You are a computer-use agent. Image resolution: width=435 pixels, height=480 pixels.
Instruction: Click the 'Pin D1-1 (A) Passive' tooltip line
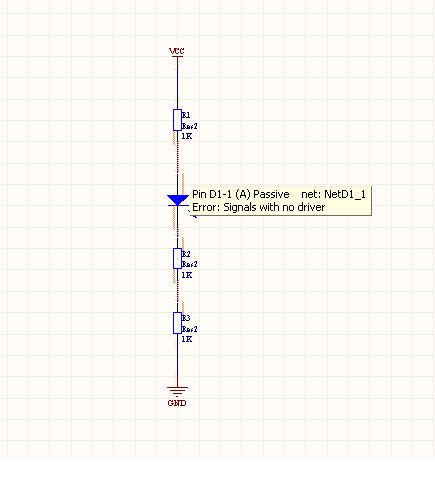(x=241, y=194)
